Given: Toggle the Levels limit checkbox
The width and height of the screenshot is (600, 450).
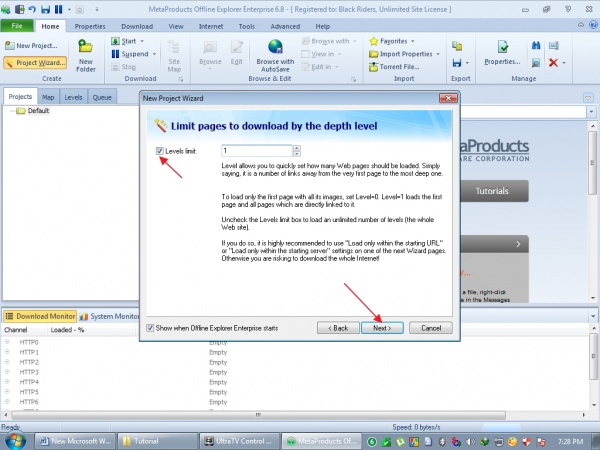Looking at the screenshot, I should point(160,151).
